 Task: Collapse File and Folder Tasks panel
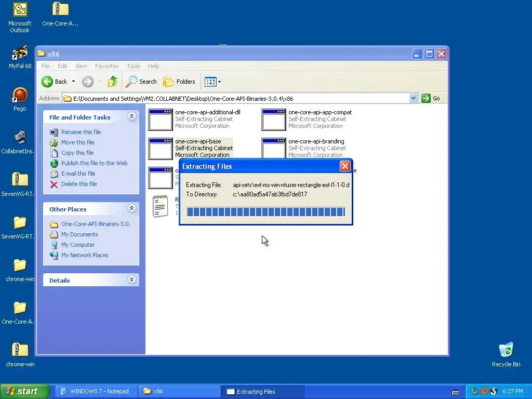(132, 116)
